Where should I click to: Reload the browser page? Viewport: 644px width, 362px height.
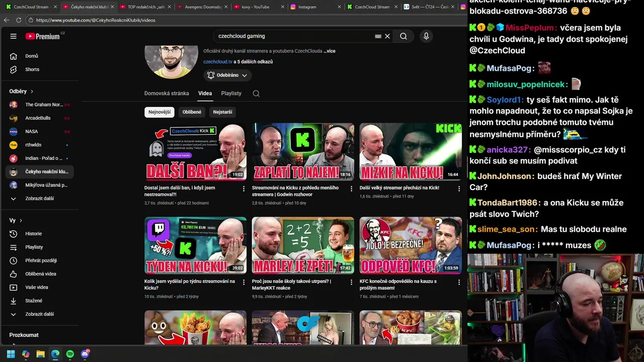(19, 20)
